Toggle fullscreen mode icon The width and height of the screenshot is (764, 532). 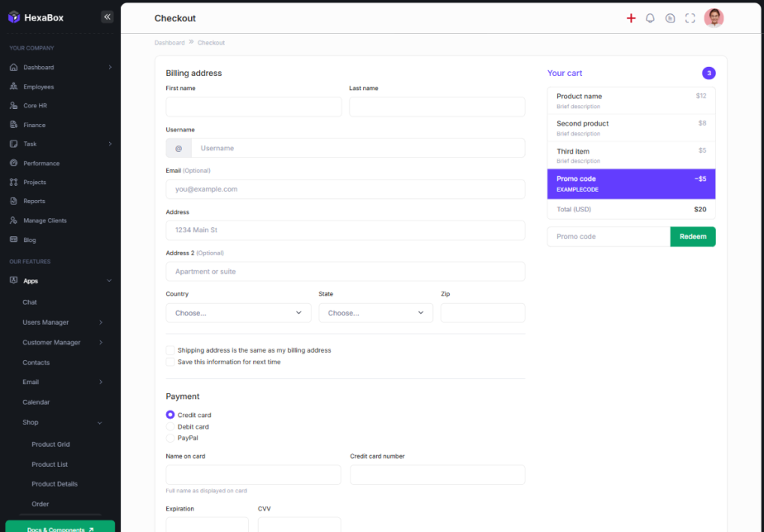690,18
